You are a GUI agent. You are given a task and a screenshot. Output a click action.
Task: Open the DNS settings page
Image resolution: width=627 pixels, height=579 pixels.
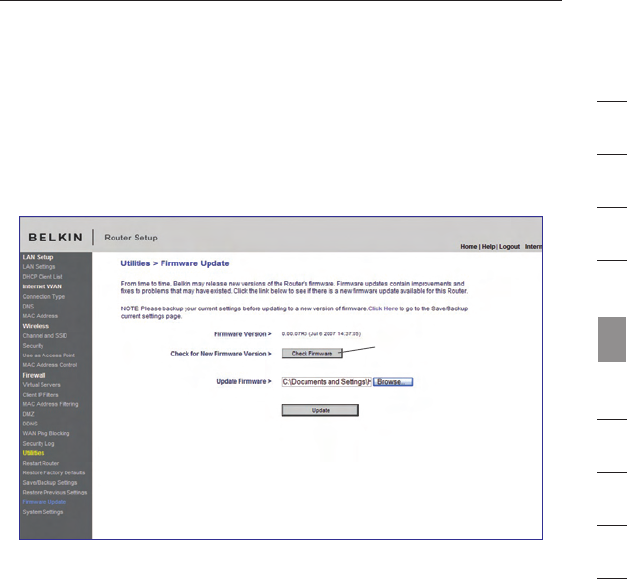pos(28,307)
